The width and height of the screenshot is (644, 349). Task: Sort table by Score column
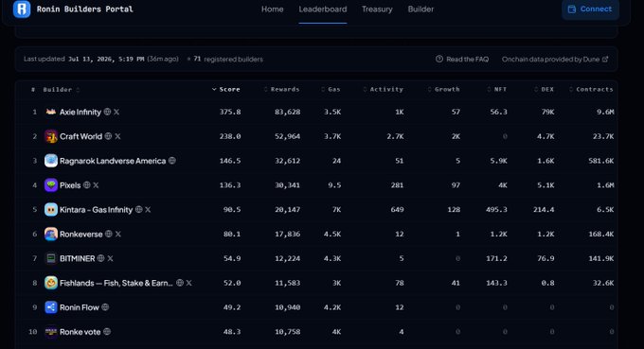coord(226,90)
